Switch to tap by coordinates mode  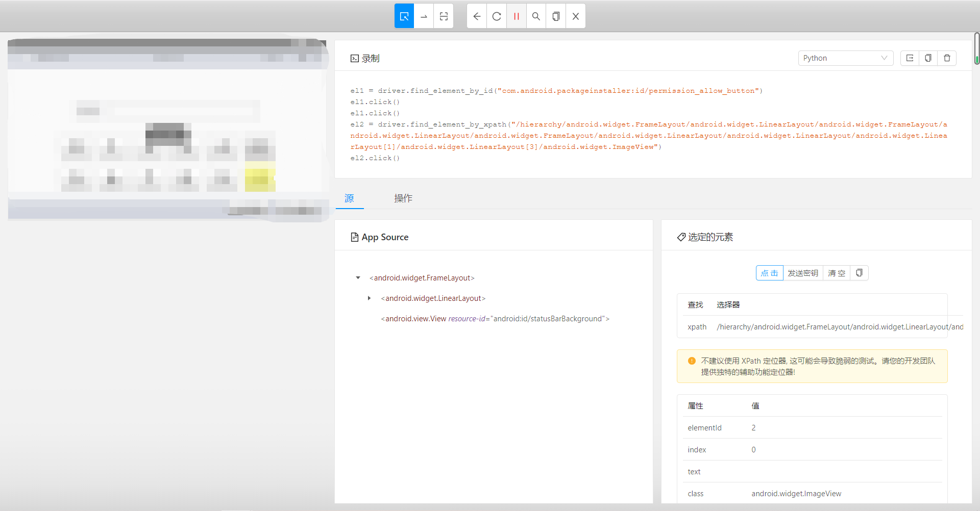coord(444,16)
